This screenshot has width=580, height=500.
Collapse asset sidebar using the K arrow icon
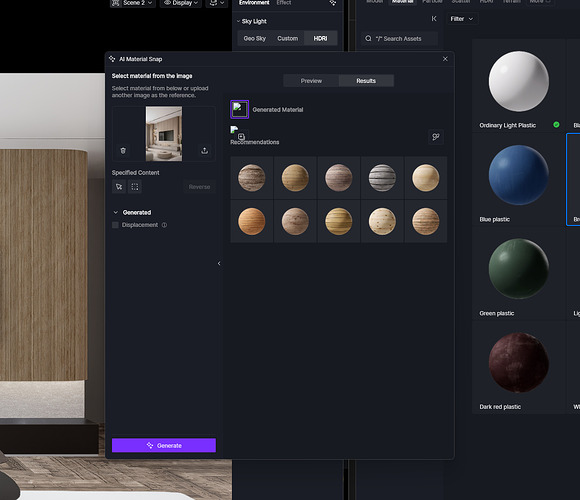(434, 19)
